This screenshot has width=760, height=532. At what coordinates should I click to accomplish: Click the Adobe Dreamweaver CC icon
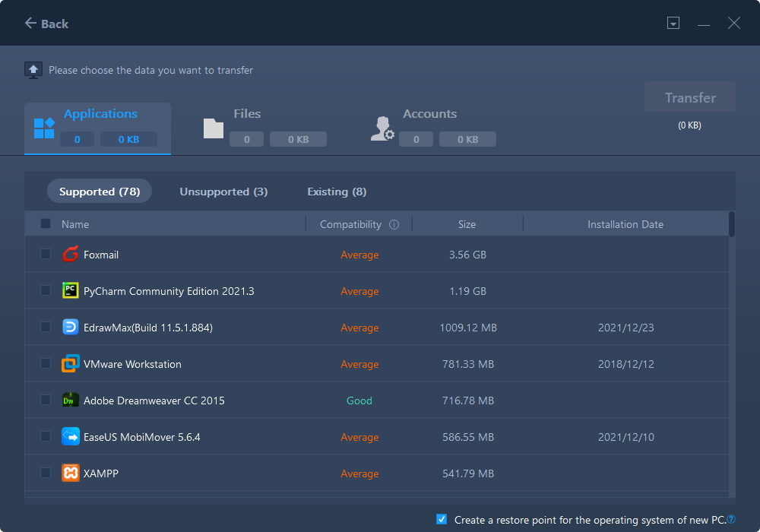[x=70, y=400]
